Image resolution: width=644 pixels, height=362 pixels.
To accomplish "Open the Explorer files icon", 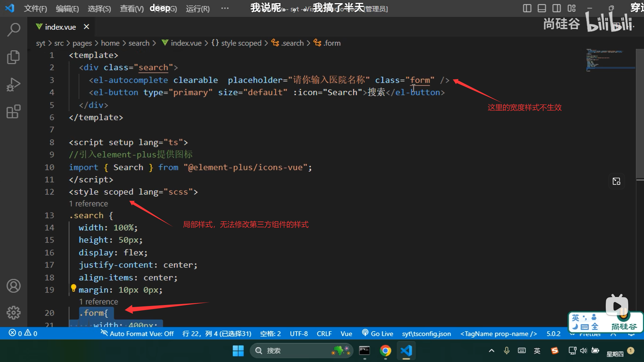I will coord(13,57).
